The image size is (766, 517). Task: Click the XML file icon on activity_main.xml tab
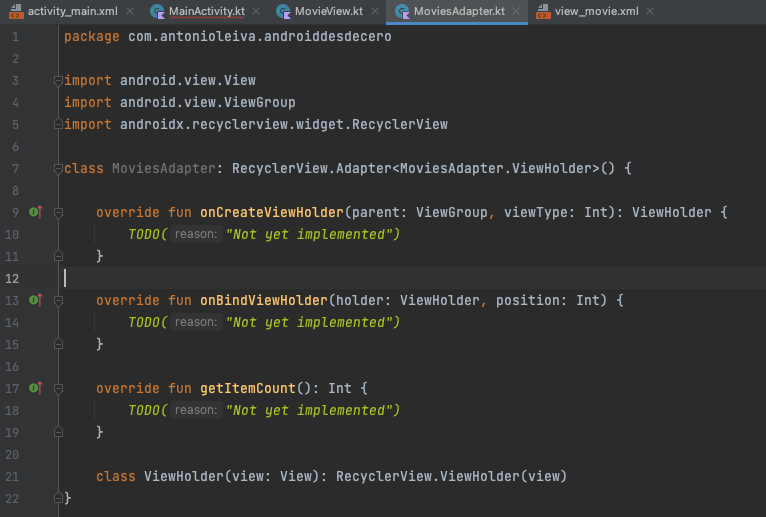pyautogui.click(x=16, y=11)
